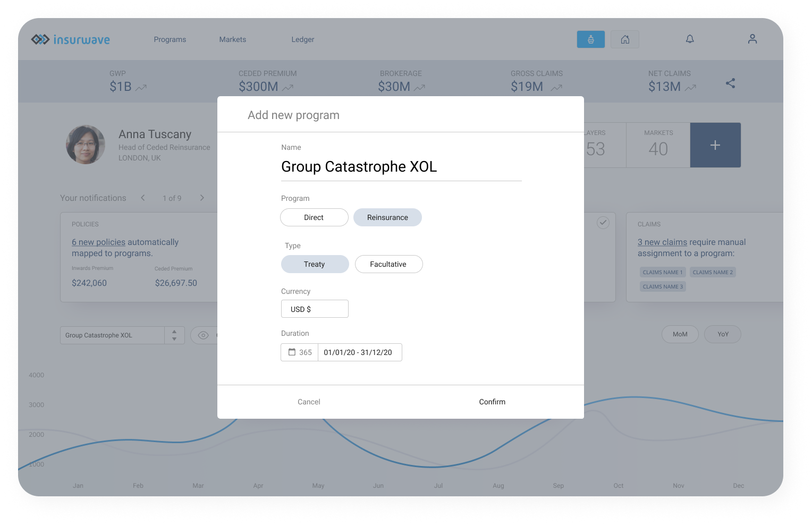Go to previous notification arrow
This screenshot has width=812, height=525.
coord(143,198)
